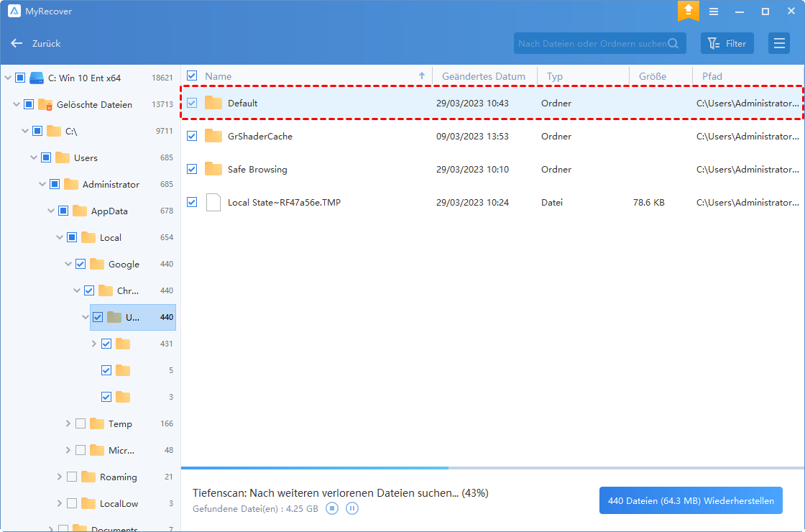Click the Google folder icon in the tree

pyautogui.click(x=97, y=264)
